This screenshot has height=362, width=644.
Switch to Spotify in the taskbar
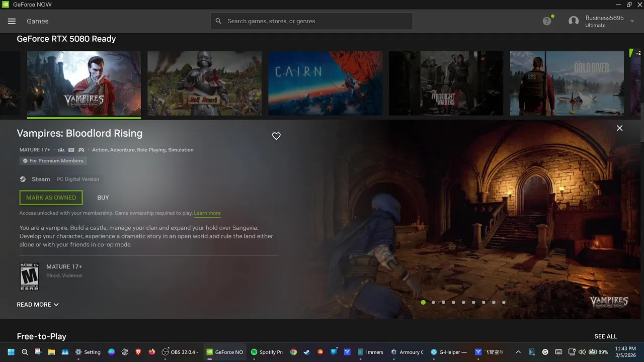267,352
